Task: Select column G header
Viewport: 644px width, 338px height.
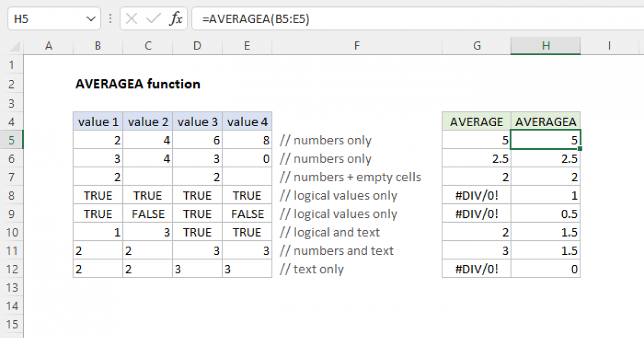Action: pos(477,46)
